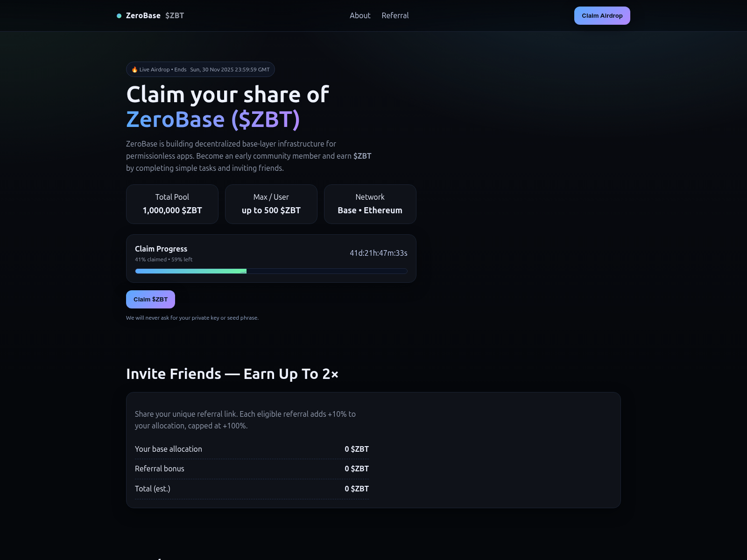This screenshot has height=560, width=747.
Task: Click the Total (est.) row
Action: (252, 489)
